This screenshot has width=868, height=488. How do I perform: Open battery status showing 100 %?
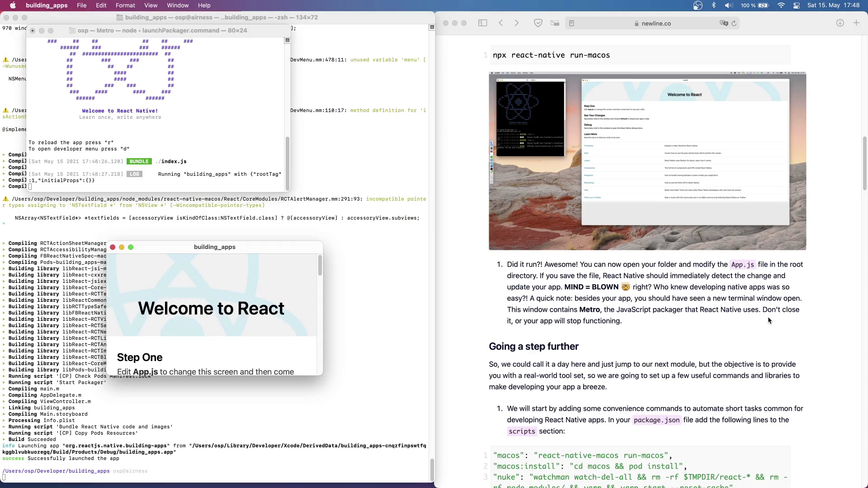pos(755,5)
